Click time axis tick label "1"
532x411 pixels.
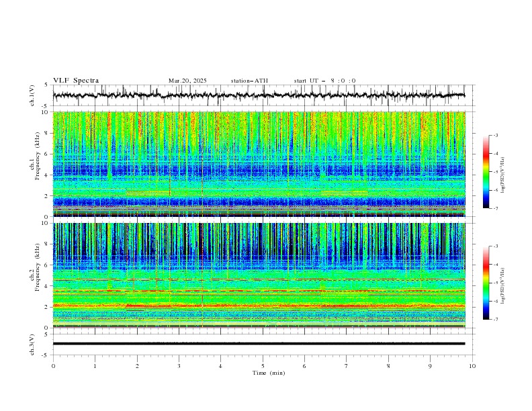[x=95, y=366]
